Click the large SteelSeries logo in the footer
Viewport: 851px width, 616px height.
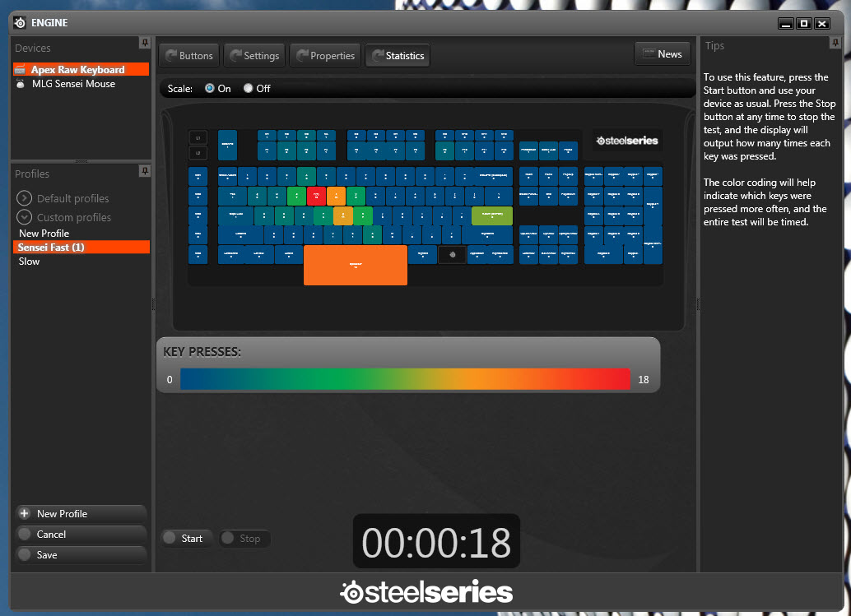[x=426, y=591]
